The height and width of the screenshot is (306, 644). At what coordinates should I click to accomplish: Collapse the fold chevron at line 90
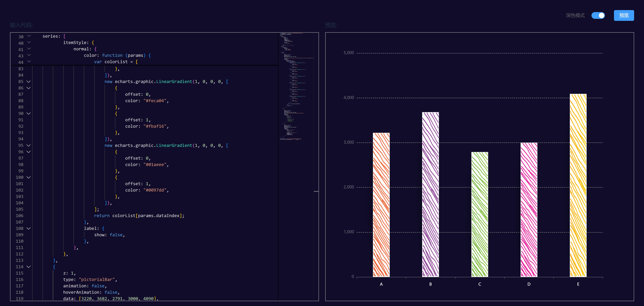pos(29,113)
